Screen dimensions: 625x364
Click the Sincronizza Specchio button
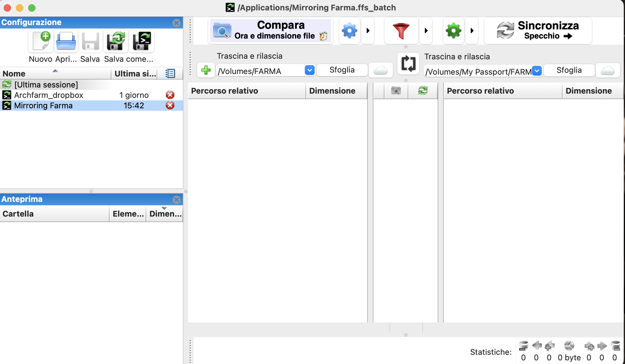coord(538,31)
